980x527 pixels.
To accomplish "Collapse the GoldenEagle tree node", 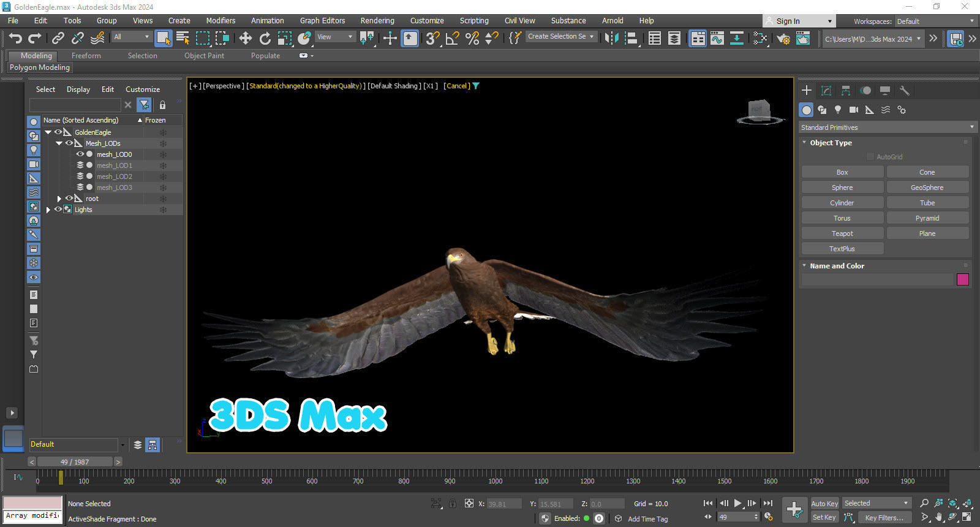I will coord(48,132).
